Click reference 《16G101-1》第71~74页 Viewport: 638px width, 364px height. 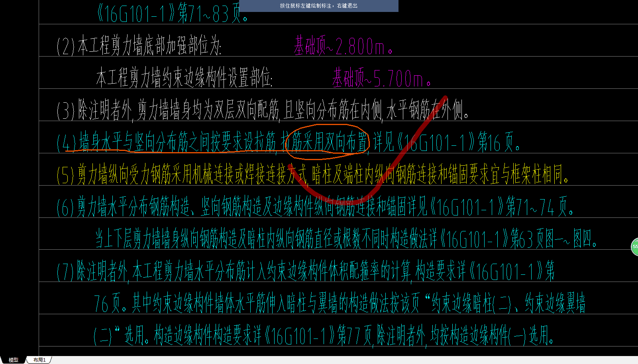click(x=501, y=207)
